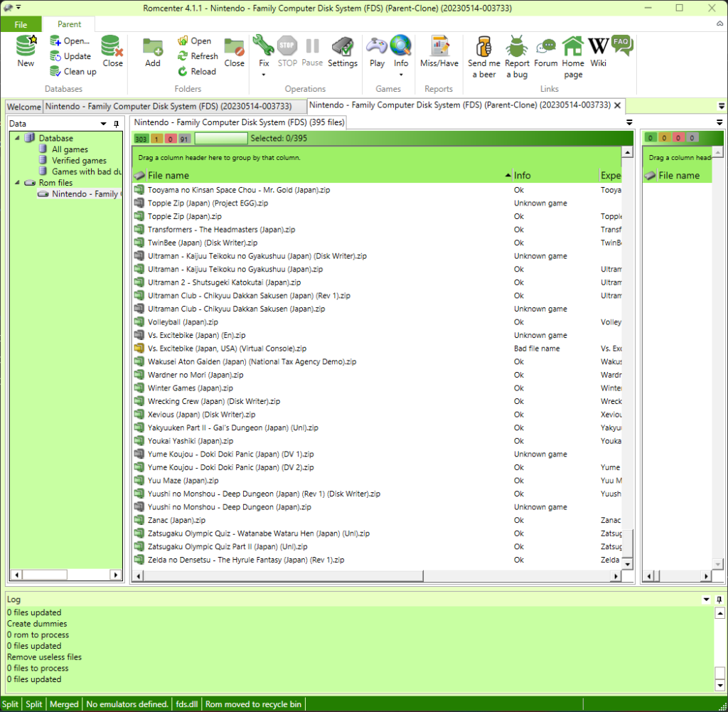Open the File menu tab

coord(21,25)
